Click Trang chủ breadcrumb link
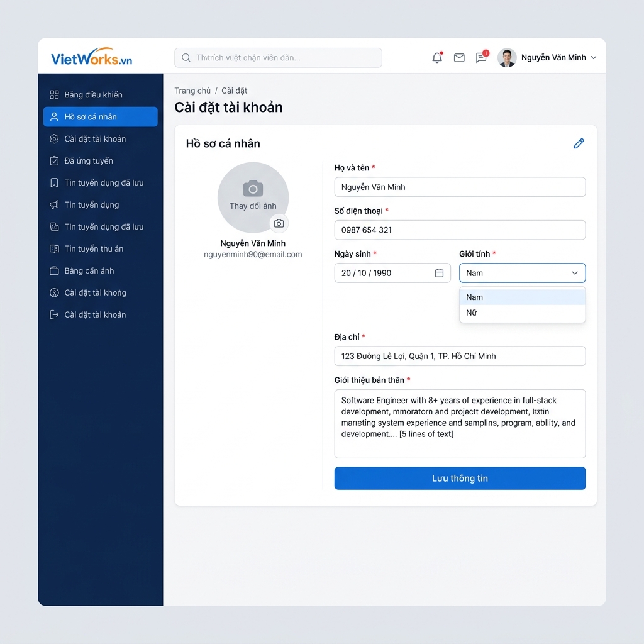The height and width of the screenshot is (644, 644). tap(192, 91)
